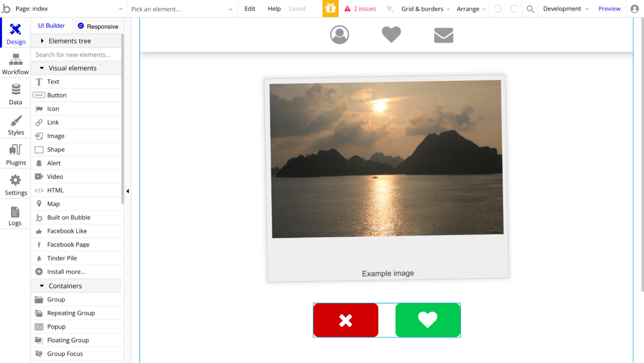Add an Alert element
The width and height of the screenshot is (644, 363).
point(76,163)
